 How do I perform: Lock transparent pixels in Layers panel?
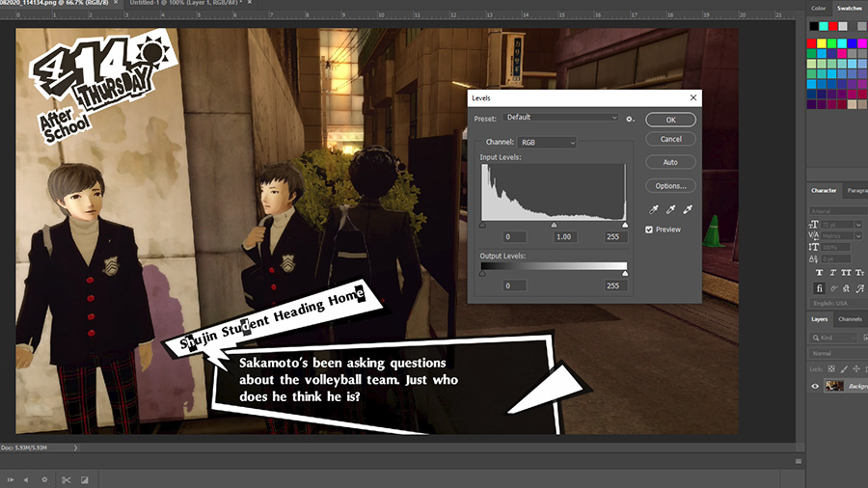831,369
